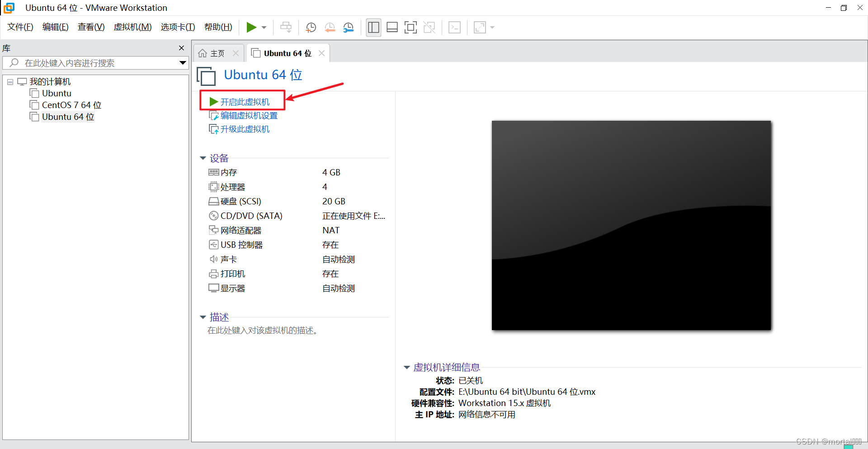
Task: Click the green power-on play toolbar button
Action: [251, 28]
